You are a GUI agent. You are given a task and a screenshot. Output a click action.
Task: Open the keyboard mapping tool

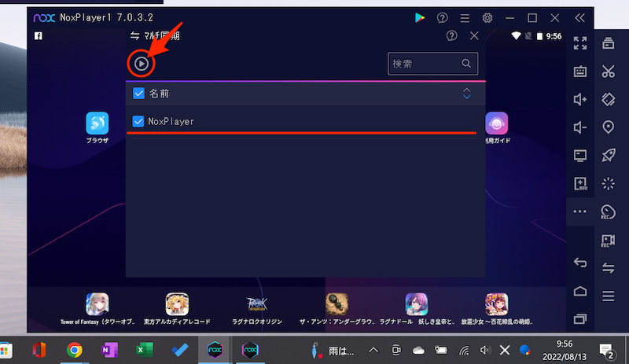(580, 72)
